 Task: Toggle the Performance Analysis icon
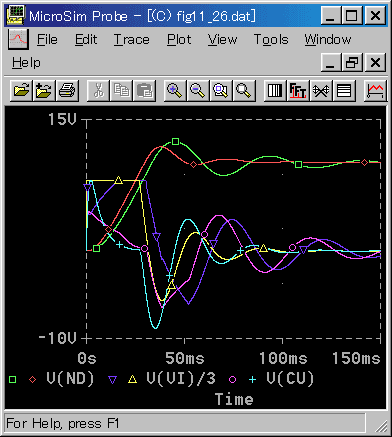(x=321, y=90)
